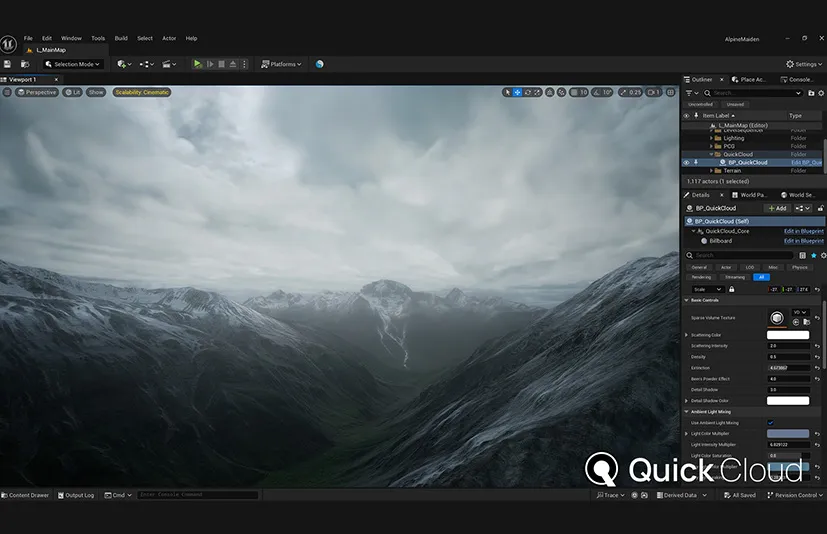
Task: Open the Edit menu
Action: (47, 38)
